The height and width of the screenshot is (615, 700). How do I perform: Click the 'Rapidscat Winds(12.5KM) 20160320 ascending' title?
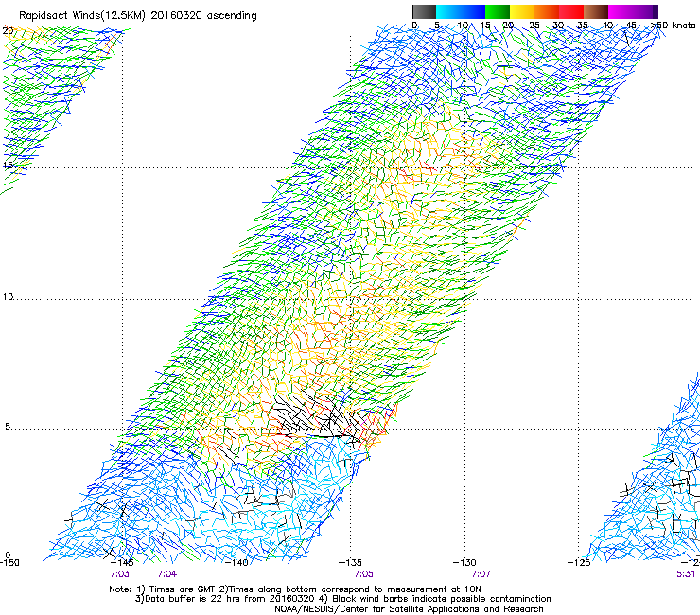[138, 16]
